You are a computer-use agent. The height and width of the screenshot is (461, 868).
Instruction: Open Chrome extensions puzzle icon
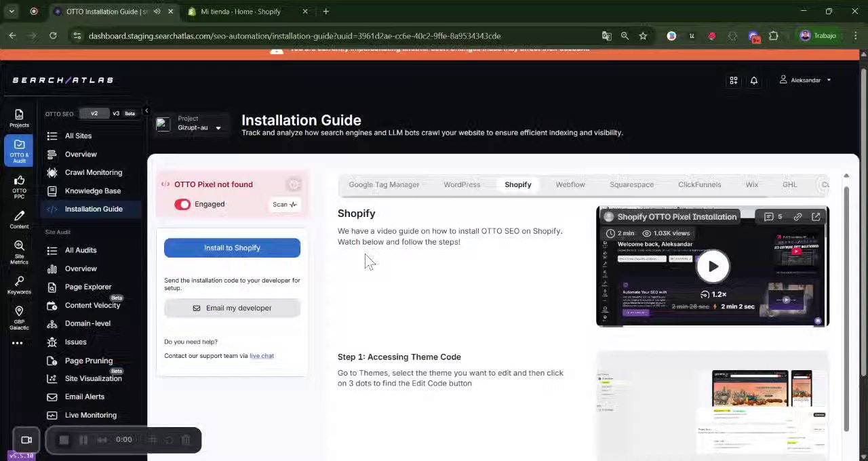coord(774,36)
